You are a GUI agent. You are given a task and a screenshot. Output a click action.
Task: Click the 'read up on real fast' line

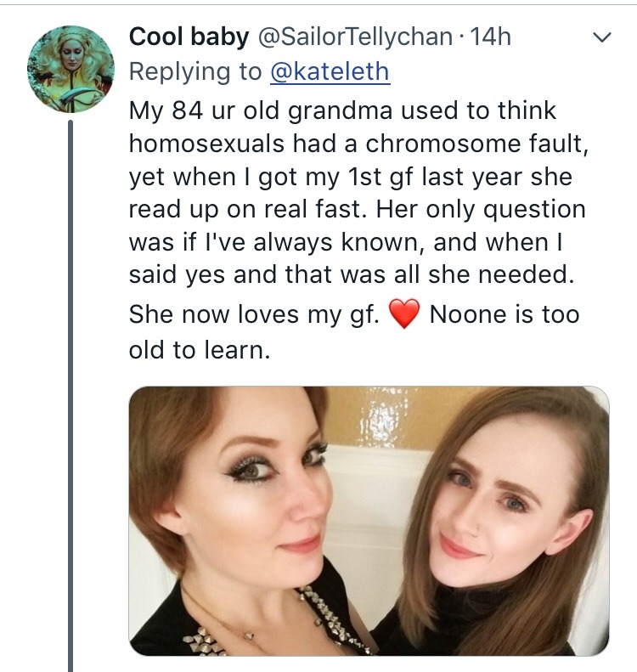click(x=357, y=209)
